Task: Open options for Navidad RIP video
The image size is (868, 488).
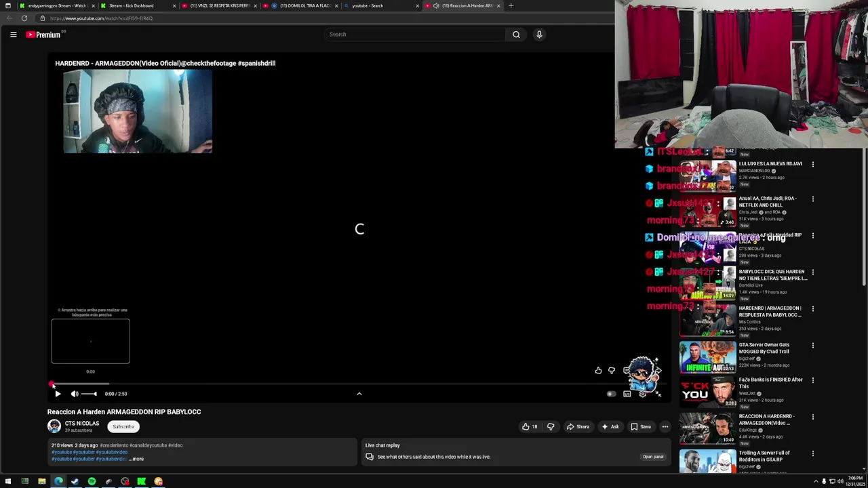Action: click(x=813, y=236)
